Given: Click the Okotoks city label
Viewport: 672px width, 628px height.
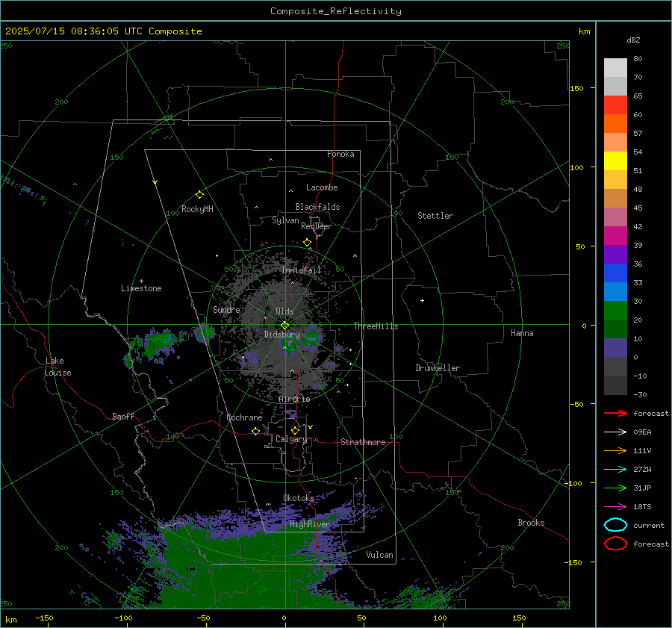Looking at the screenshot, I should point(299,498).
